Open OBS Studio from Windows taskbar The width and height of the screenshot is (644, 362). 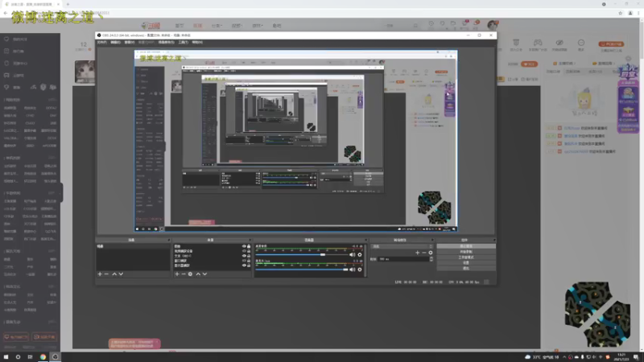[55, 356]
